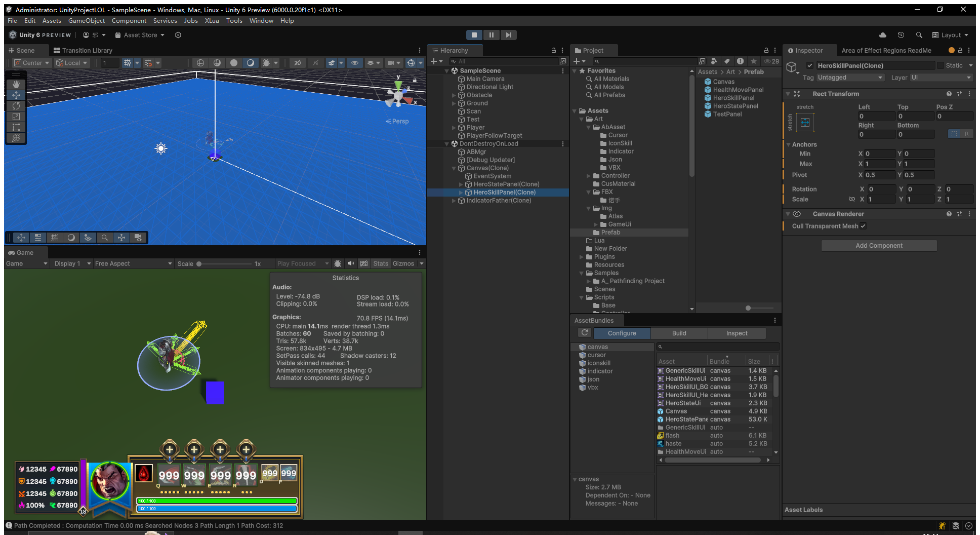Select the Rect tool in Scene
980x535 pixels.
click(x=16, y=127)
